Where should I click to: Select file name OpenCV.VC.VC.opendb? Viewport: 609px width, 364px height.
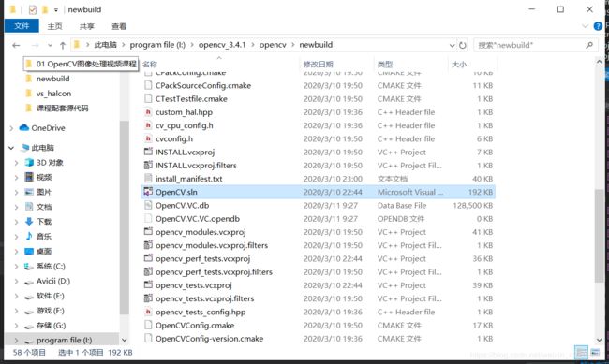pyautogui.click(x=198, y=218)
